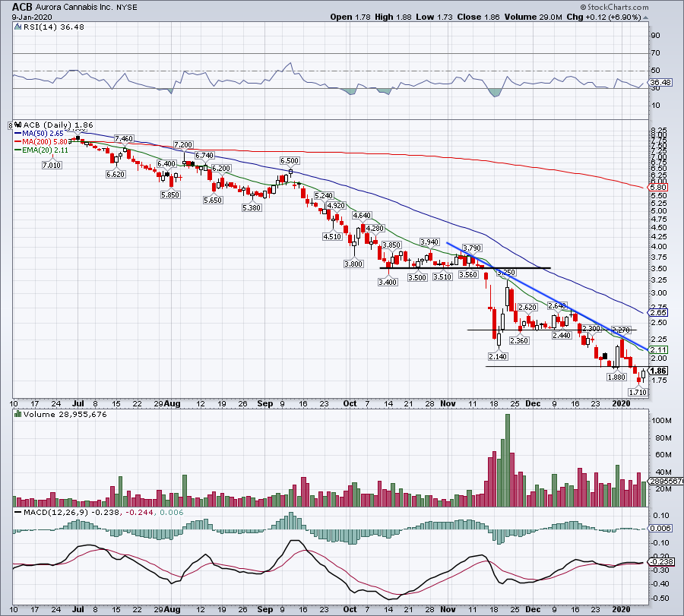
Task: Click the bar icon beside Volume 28,955,676
Action: point(18,414)
